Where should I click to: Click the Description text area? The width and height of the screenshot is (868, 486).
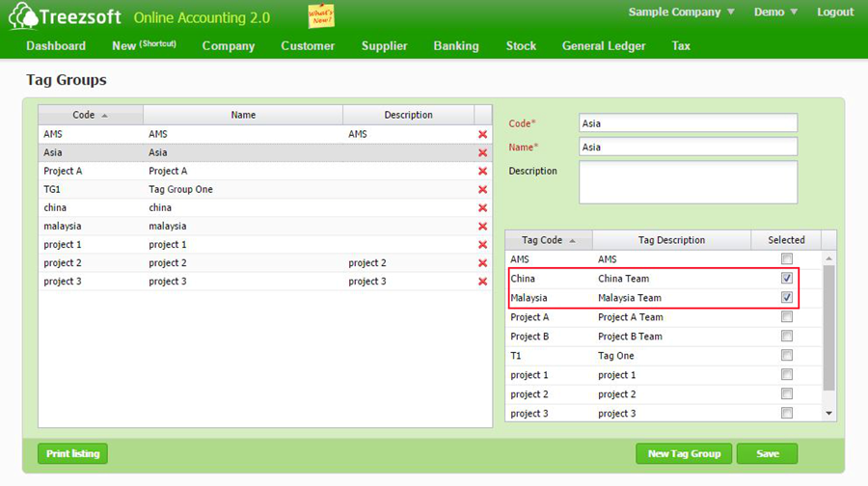688,182
